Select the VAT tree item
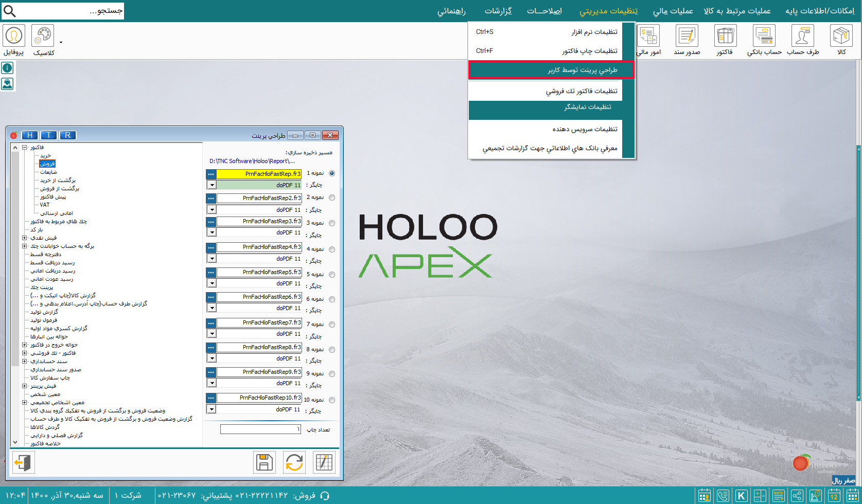 click(x=45, y=205)
